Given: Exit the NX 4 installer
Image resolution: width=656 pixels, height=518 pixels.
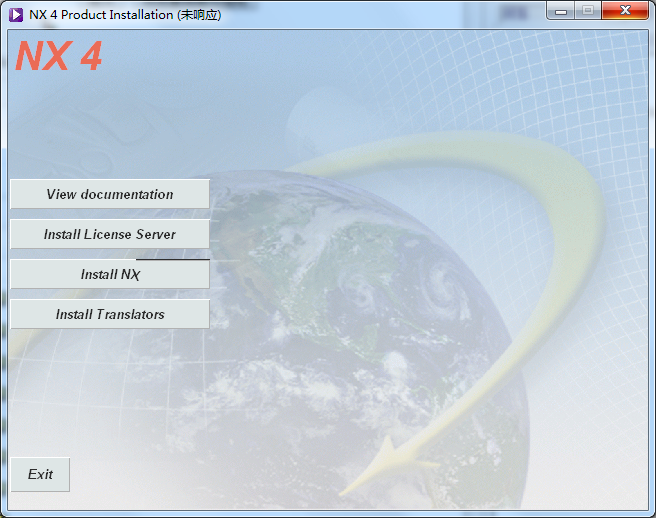Looking at the screenshot, I should 40,474.
